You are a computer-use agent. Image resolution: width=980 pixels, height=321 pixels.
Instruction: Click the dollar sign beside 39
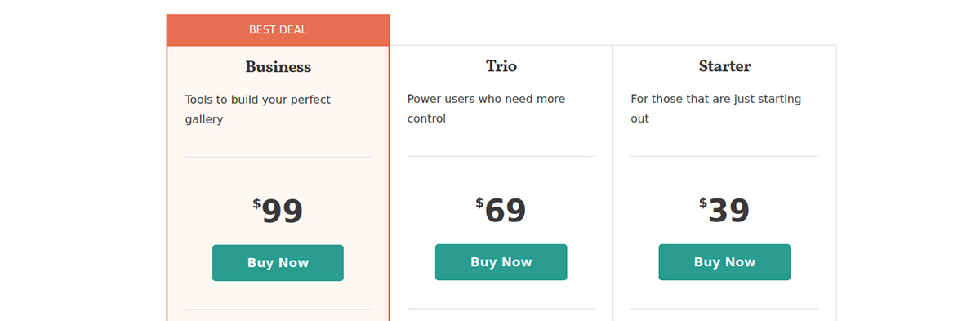point(703,203)
